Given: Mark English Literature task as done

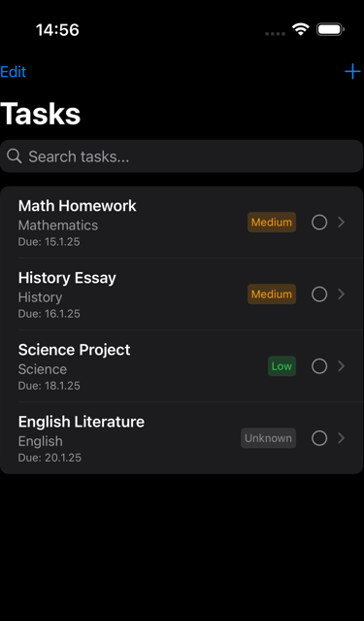Looking at the screenshot, I should pos(319,438).
